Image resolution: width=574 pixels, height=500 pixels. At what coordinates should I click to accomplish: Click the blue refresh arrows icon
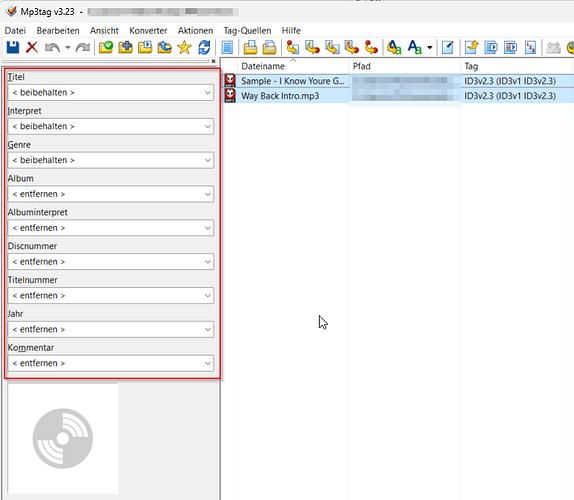(x=204, y=48)
